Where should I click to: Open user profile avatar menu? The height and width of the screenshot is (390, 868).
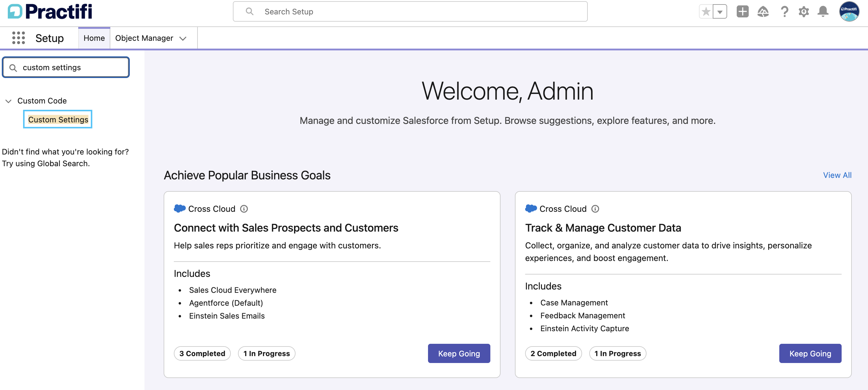click(x=849, y=12)
